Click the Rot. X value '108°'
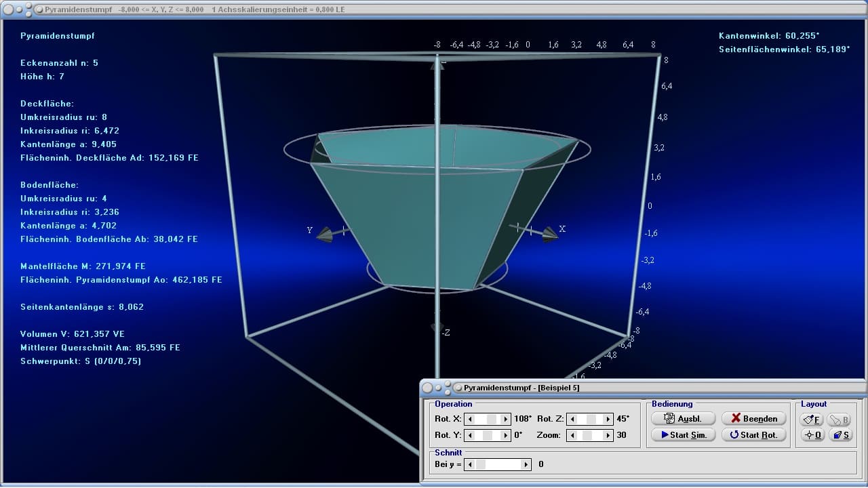Image resolution: width=868 pixels, height=488 pixels. tap(524, 419)
